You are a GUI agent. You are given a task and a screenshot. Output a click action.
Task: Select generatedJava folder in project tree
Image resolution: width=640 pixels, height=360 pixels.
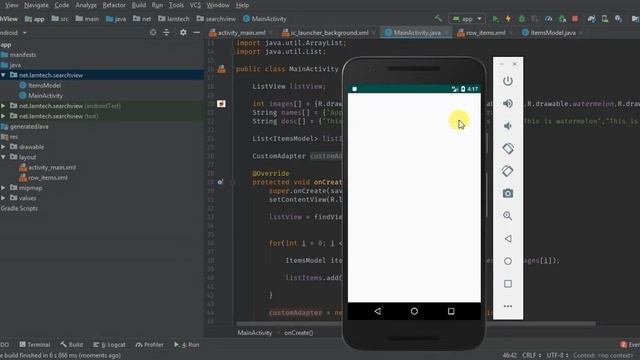point(29,127)
